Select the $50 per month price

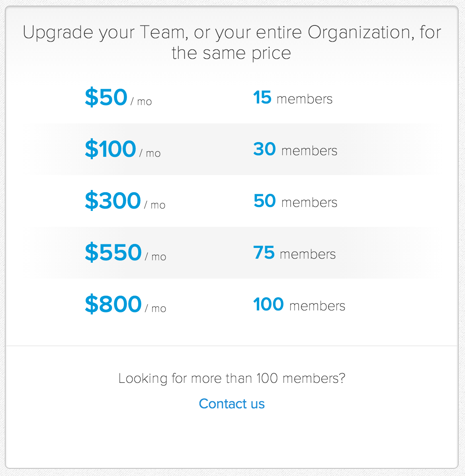tap(106, 97)
